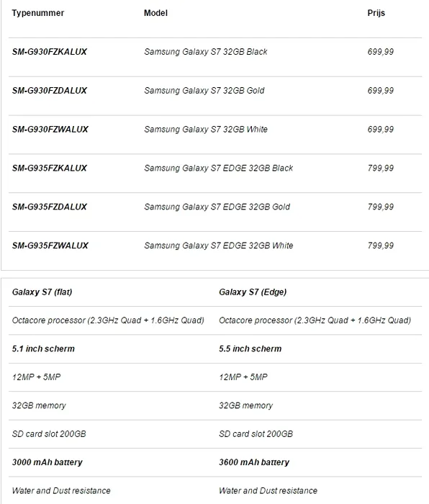The width and height of the screenshot is (429, 504).
Task: Click the 799,99 price of EDGE White
Action: [x=381, y=246]
